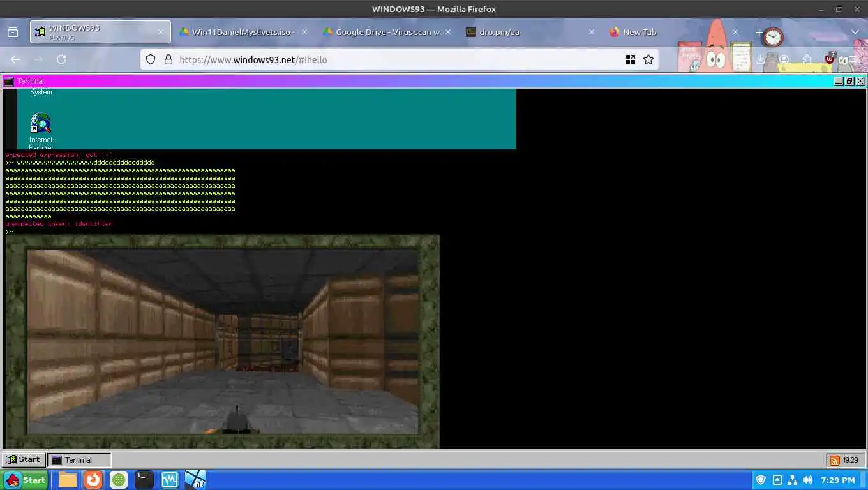Open the volume speaker tray icon
Image resolution: width=868 pixels, height=490 pixels.
(808, 480)
